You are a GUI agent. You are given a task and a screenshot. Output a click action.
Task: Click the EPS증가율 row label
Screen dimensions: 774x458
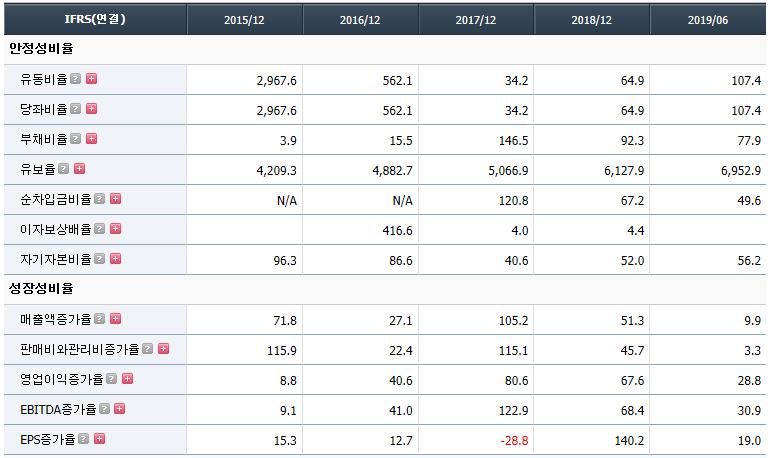tap(48, 439)
